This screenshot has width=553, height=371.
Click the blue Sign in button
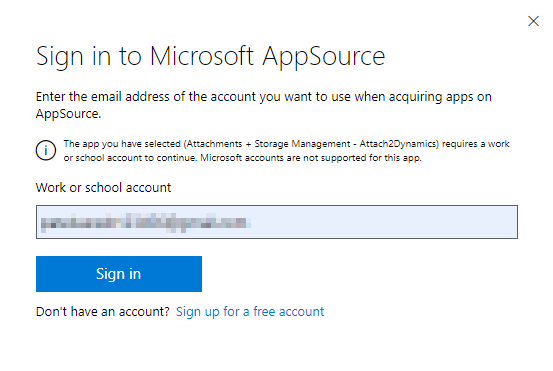point(119,274)
